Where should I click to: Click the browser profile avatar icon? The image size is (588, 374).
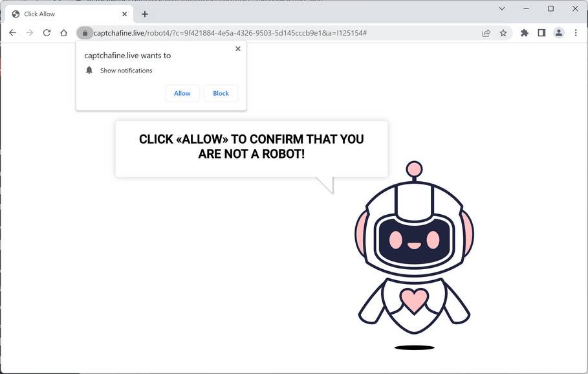558,32
